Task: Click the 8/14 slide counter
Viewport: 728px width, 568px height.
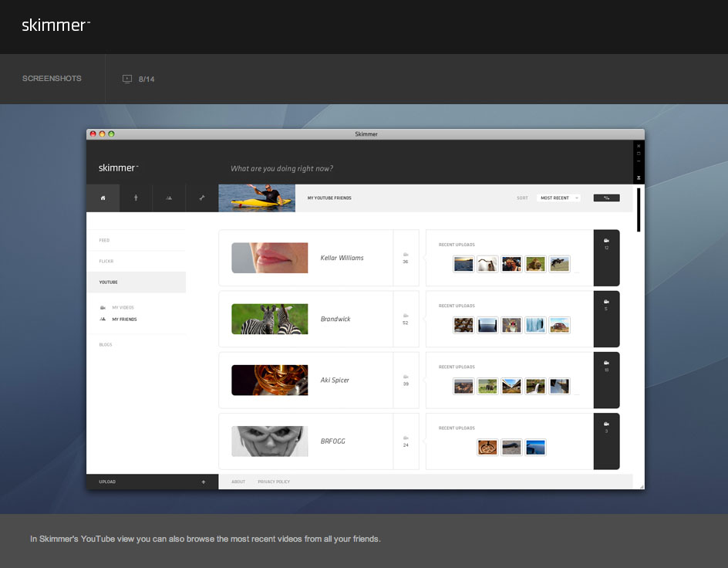Action: pyautogui.click(x=147, y=79)
